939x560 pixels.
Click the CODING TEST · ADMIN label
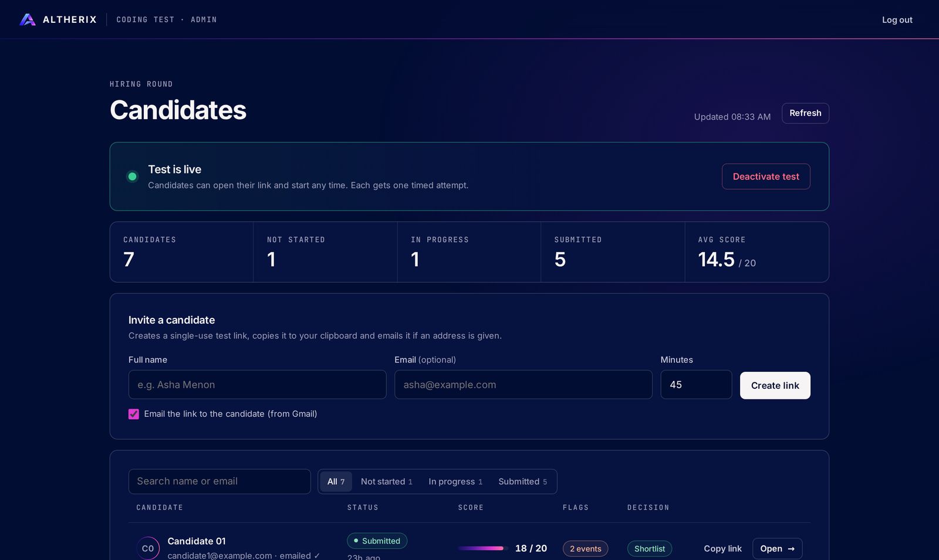point(167,20)
